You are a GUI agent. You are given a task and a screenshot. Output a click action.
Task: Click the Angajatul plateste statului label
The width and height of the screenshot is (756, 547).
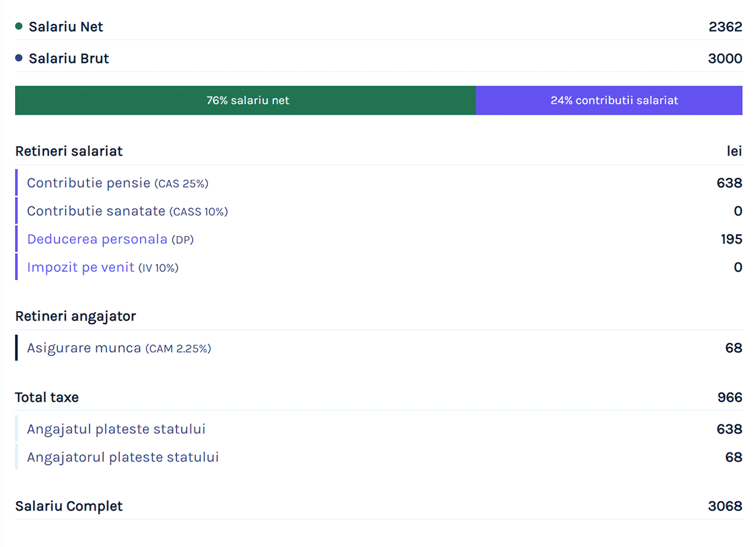pyautogui.click(x=116, y=429)
